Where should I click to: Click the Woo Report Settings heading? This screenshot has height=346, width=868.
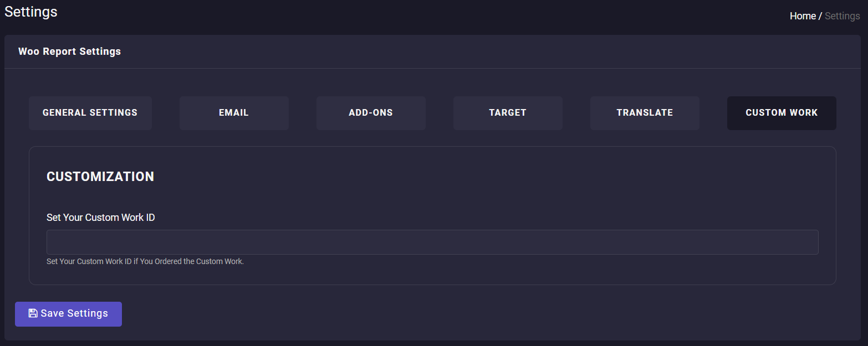click(69, 51)
